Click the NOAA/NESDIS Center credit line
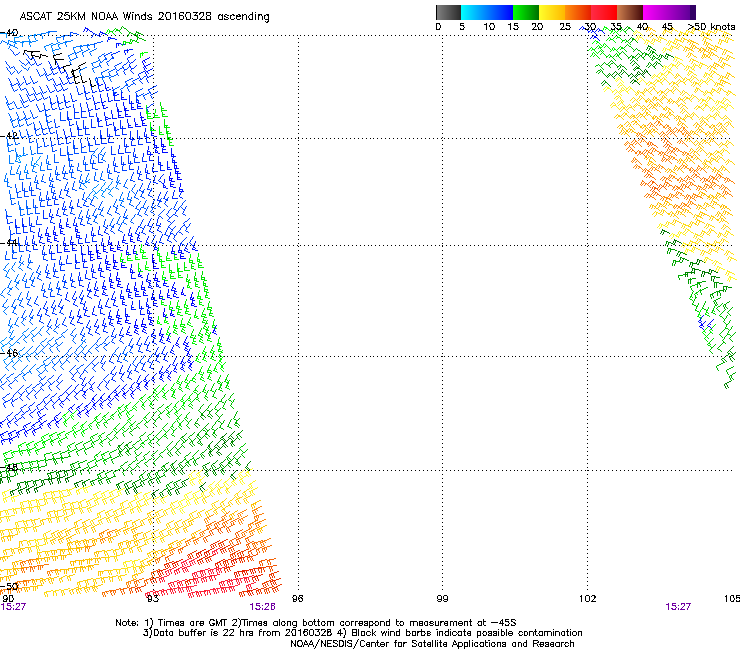740x650 pixels. coord(432,644)
